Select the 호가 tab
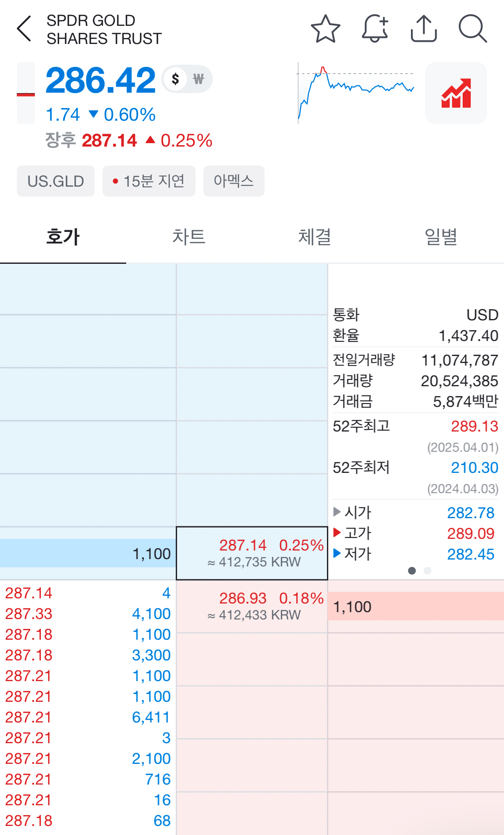Viewport: 504px width, 835px height. point(63,237)
